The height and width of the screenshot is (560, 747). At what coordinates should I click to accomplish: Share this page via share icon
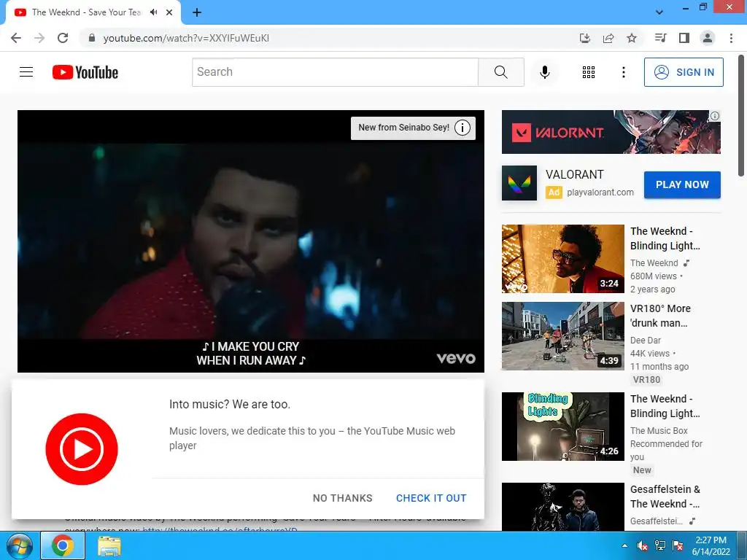(x=608, y=38)
